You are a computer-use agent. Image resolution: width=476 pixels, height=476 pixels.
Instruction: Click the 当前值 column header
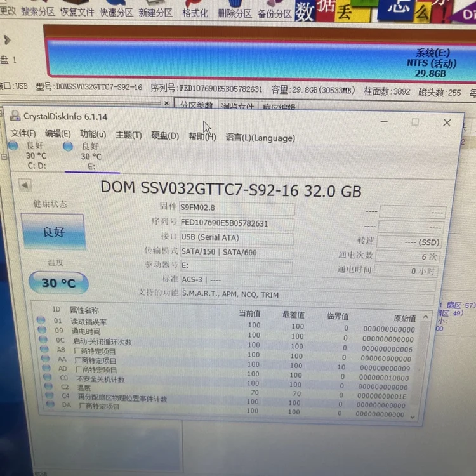click(249, 314)
